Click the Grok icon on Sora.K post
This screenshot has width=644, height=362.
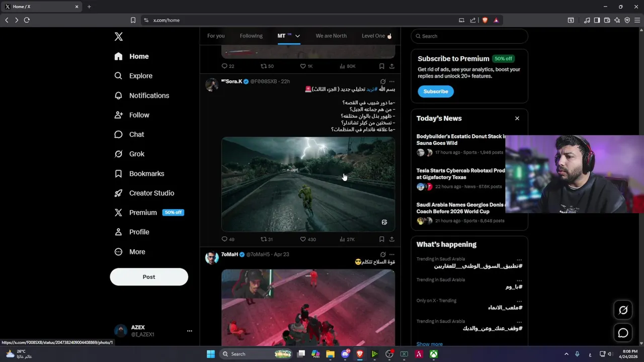383,81
